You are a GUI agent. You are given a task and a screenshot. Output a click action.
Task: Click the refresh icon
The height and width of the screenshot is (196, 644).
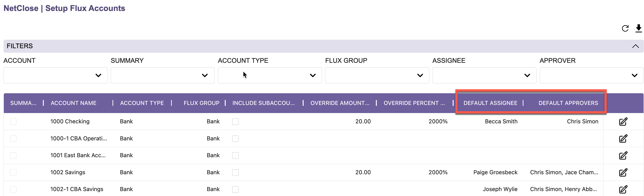click(x=625, y=28)
